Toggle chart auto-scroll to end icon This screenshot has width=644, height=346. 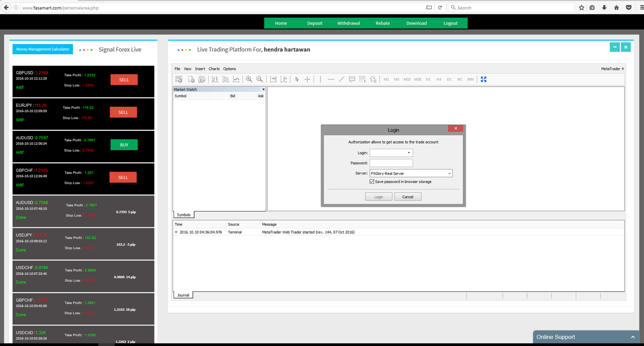(273, 79)
